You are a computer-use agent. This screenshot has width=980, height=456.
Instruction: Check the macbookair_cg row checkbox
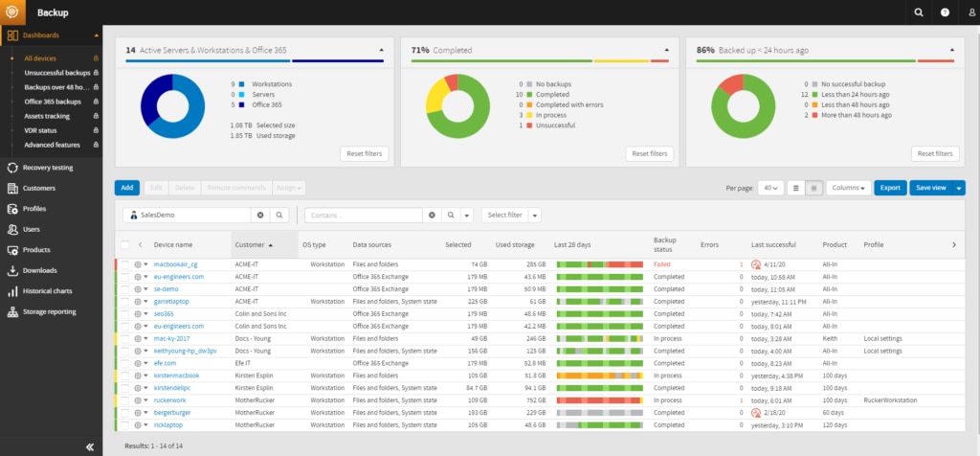125,264
